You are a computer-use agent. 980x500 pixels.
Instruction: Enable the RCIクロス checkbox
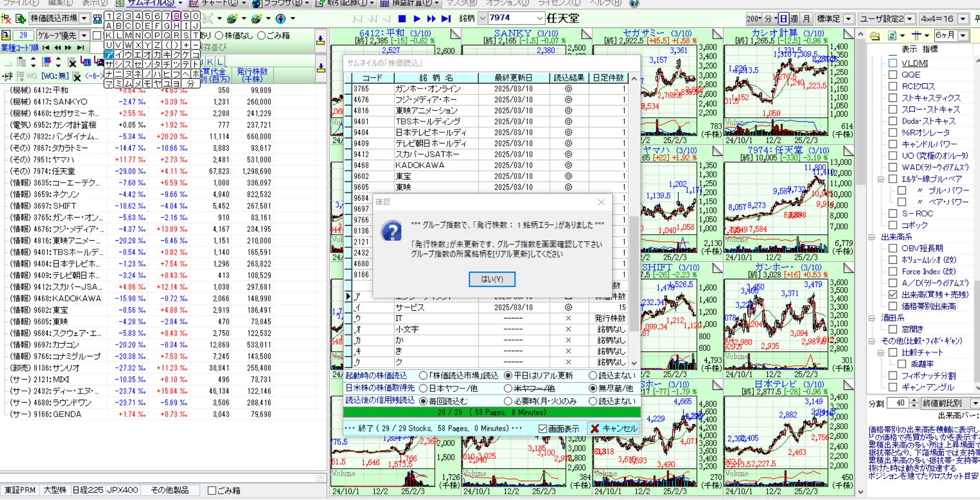tap(893, 86)
